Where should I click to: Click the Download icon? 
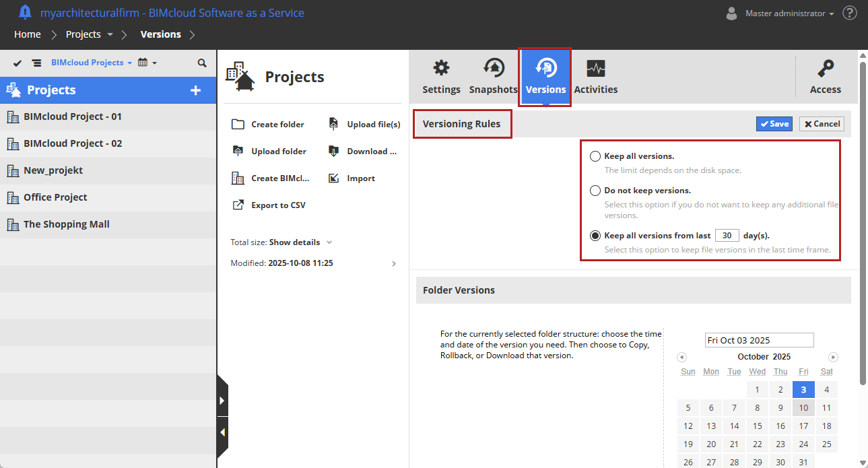tap(333, 151)
